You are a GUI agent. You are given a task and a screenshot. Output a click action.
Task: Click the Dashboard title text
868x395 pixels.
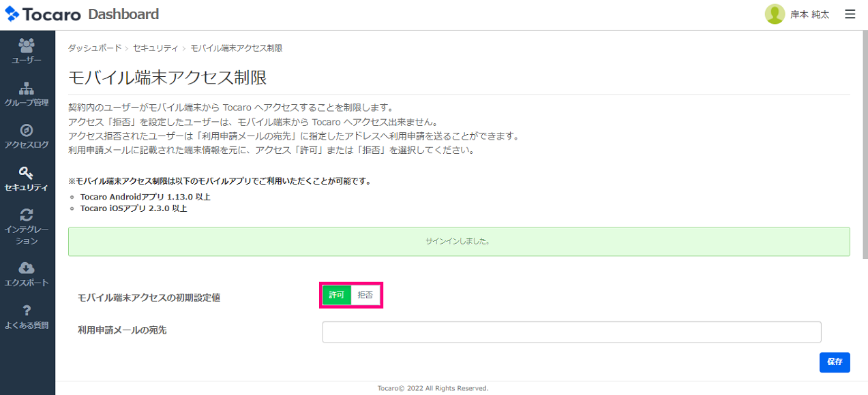coord(123,14)
